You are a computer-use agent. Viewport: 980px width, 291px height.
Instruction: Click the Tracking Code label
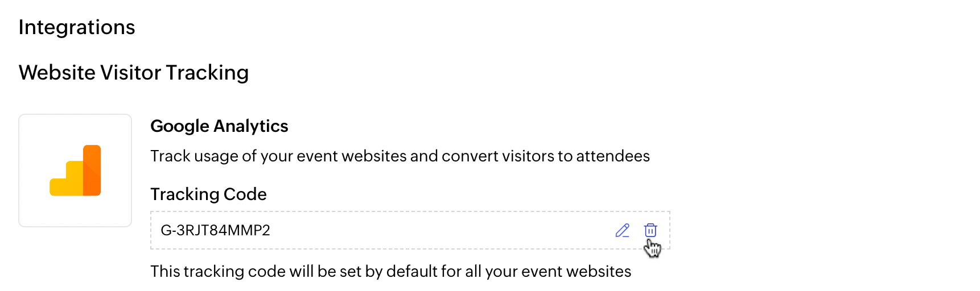pyautogui.click(x=208, y=194)
